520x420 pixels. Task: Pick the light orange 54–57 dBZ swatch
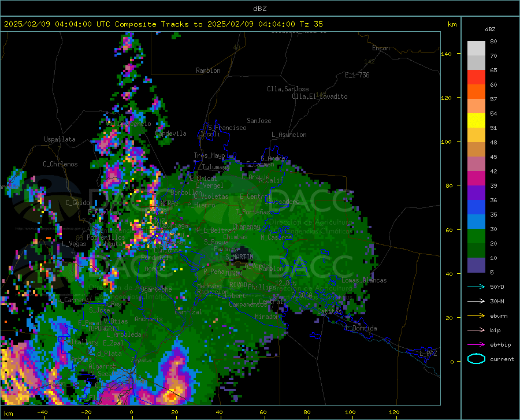[476, 106]
